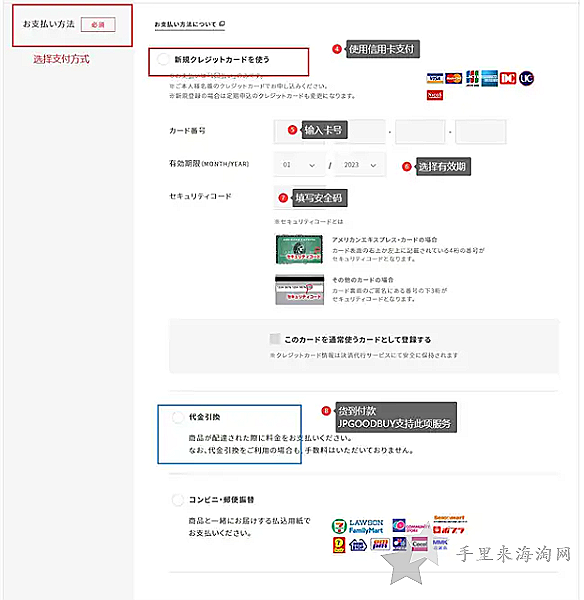
Task: Click the fourth card number input box
Action: pos(481,132)
